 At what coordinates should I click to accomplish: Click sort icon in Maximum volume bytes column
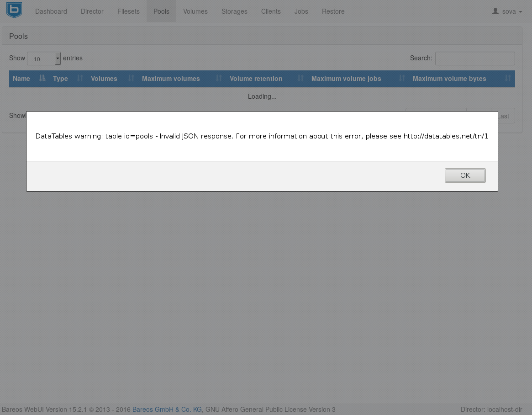[x=508, y=79]
